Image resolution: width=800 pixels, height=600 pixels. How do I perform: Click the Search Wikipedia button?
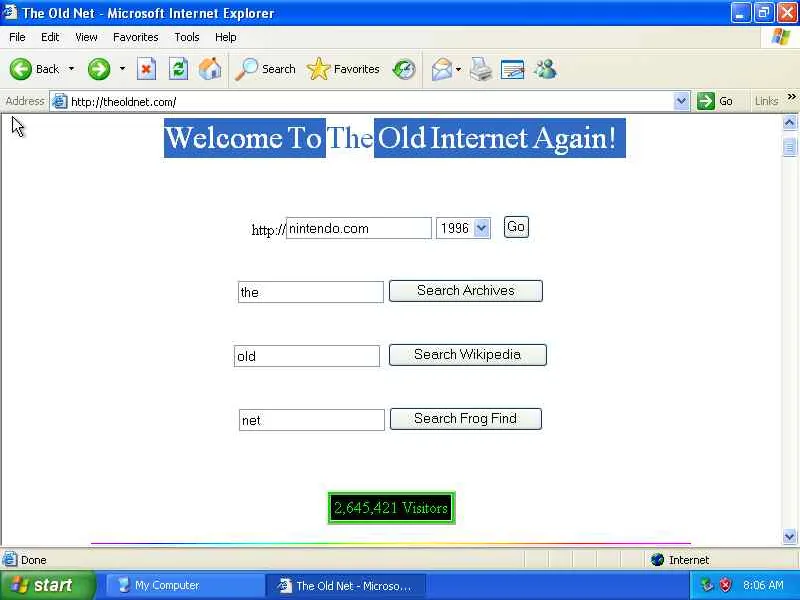(467, 355)
